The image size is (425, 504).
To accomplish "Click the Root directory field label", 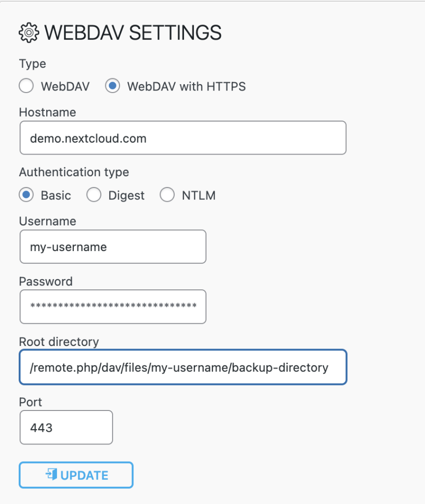I will (x=59, y=342).
